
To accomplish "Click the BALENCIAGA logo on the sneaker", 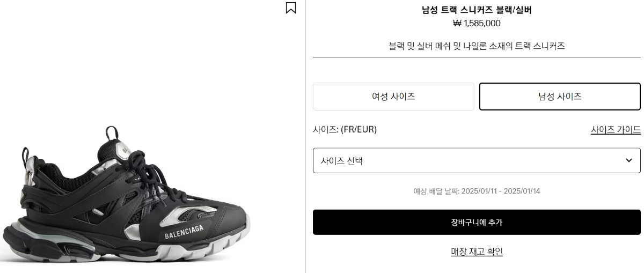I will pyautogui.click(x=184, y=232).
